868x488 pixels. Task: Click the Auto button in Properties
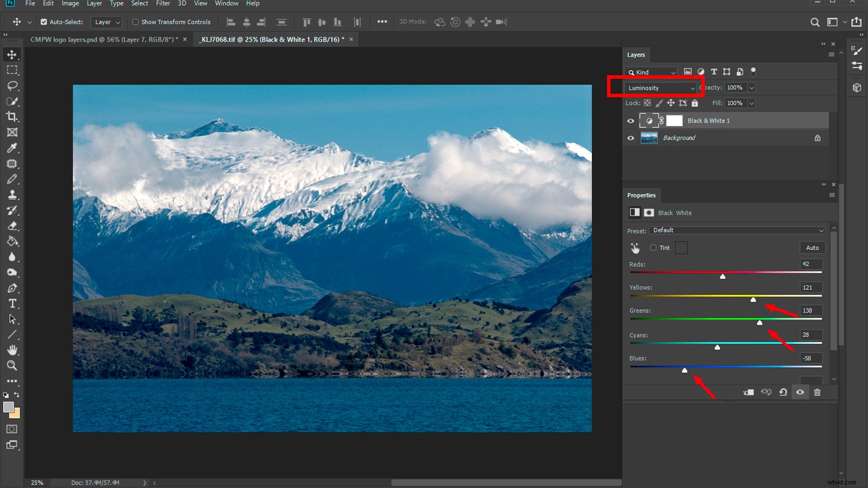click(x=812, y=247)
